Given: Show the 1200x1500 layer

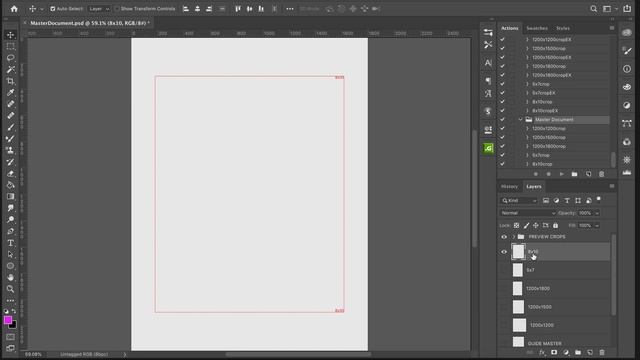Looking at the screenshot, I should pos(504,307).
